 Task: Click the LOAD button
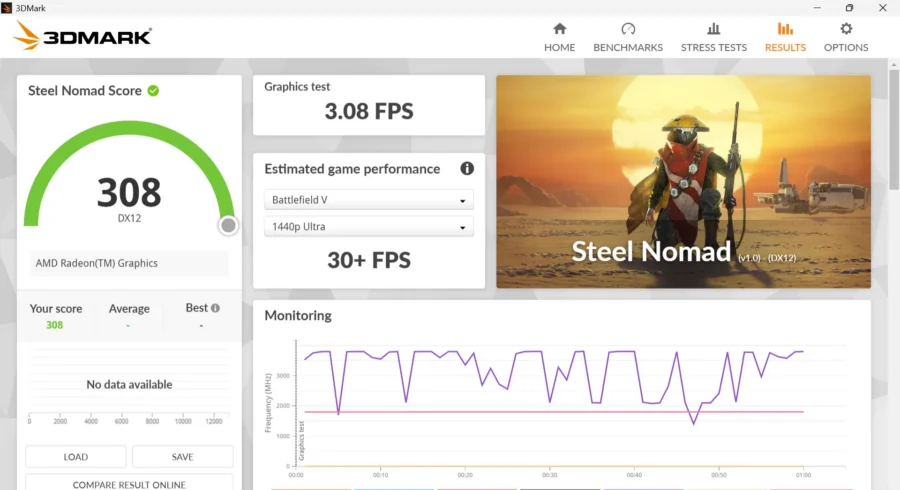[x=76, y=457]
